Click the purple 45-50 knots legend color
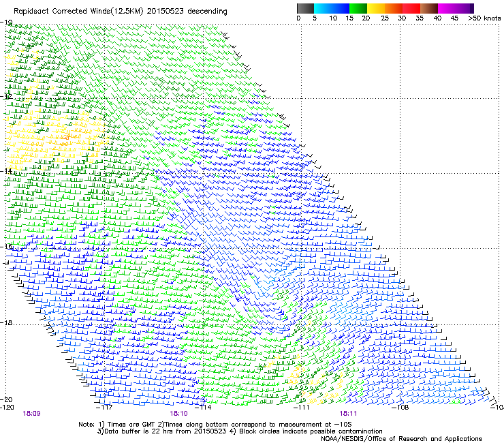Viewport: 504px width, 443px height. click(464, 9)
